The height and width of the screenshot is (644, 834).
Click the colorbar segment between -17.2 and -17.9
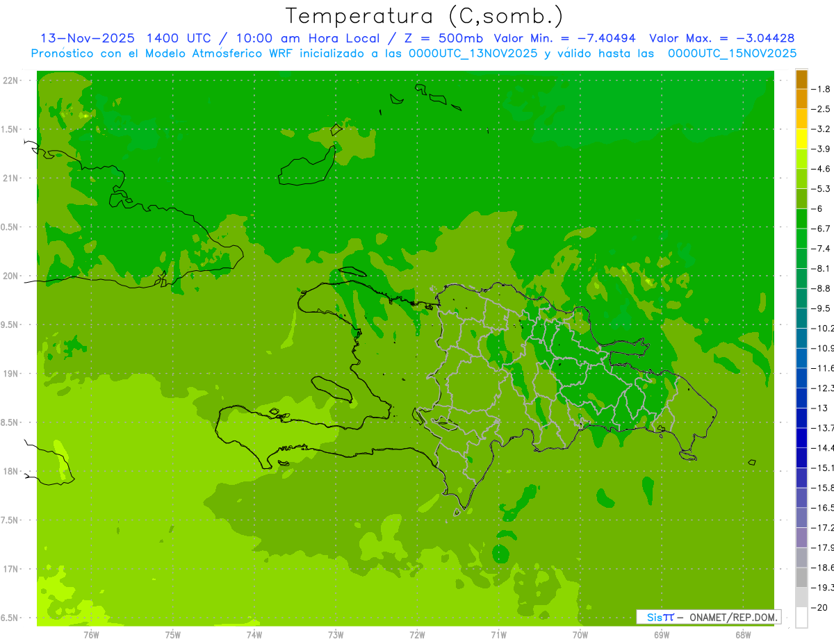(801, 538)
